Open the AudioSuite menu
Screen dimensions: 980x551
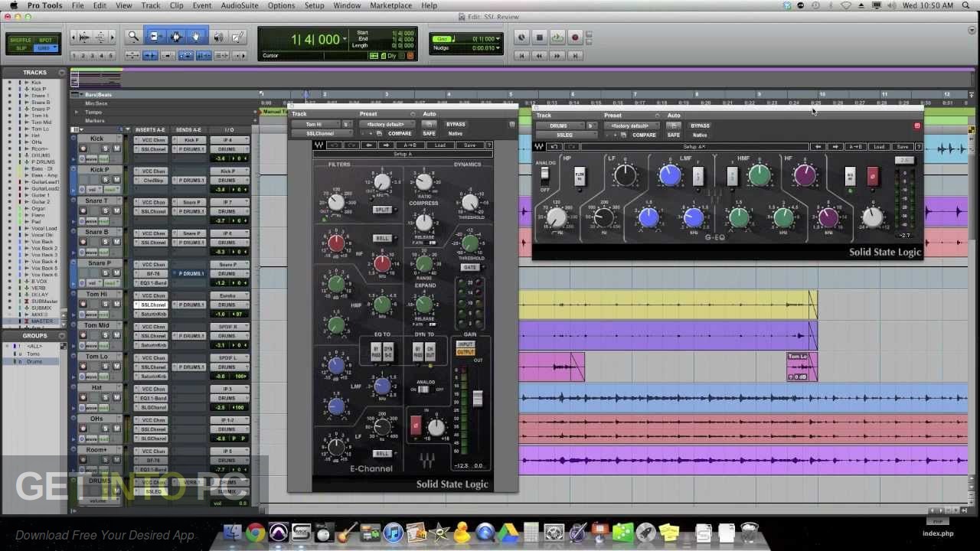(x=239, y=5)
